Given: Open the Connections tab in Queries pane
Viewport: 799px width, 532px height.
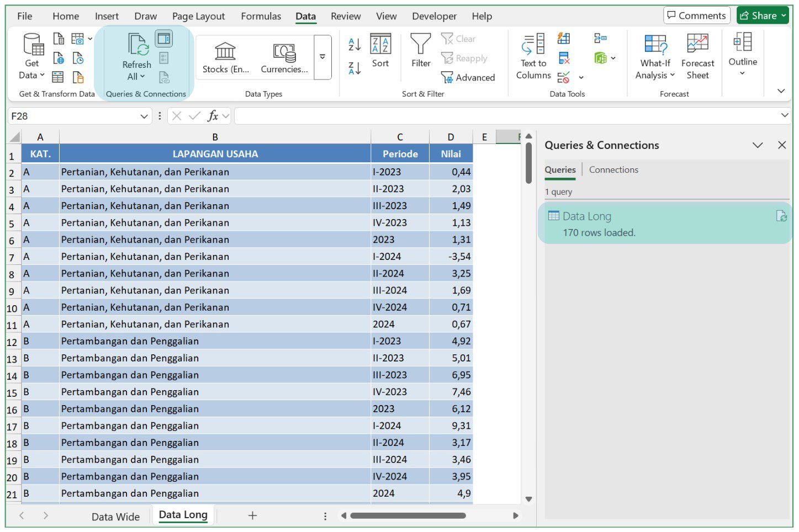Looking at the screenshot, I should click(x=613, y=169).
